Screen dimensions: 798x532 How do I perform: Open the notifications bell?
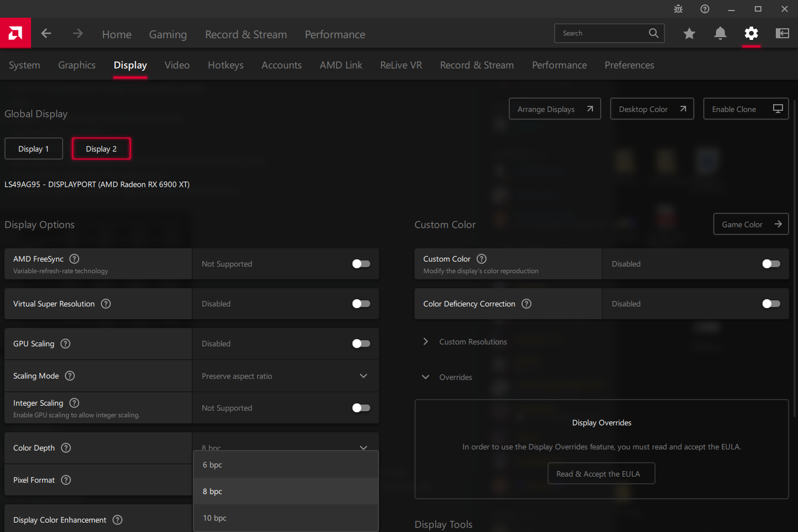click(720, 34)
